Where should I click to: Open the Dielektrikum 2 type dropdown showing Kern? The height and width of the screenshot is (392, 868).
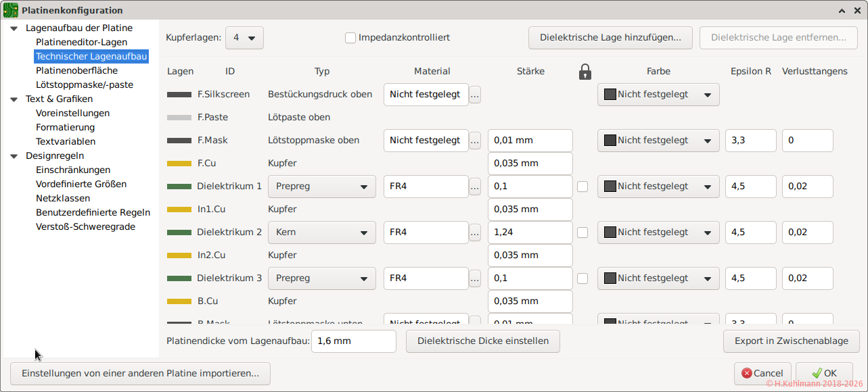pyautogui.click(x=321, y=232)
